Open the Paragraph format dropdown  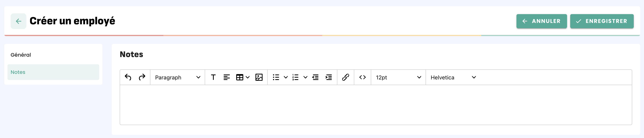coord(178,77)
